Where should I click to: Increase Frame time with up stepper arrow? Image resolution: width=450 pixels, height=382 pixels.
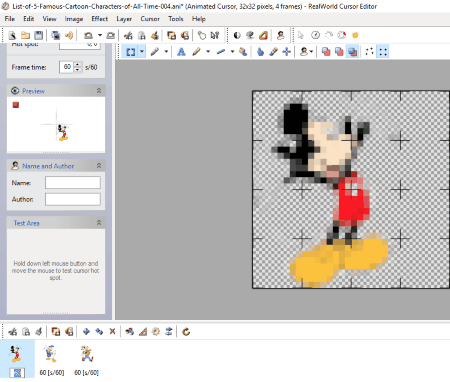78,64
